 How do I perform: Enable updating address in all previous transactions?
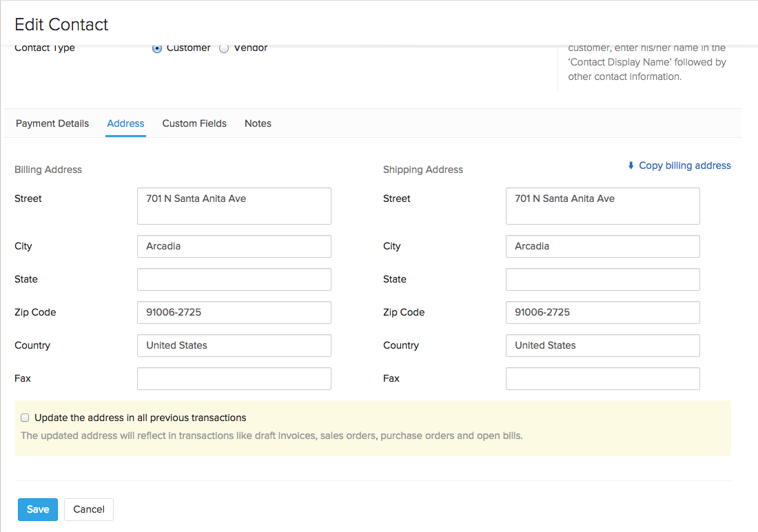(24, 417)
